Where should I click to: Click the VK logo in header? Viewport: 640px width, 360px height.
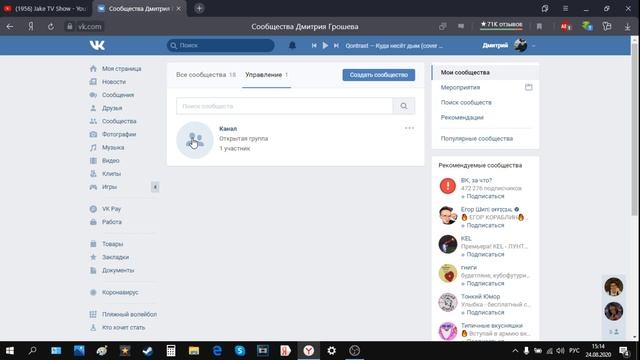(x=97, y=45)
